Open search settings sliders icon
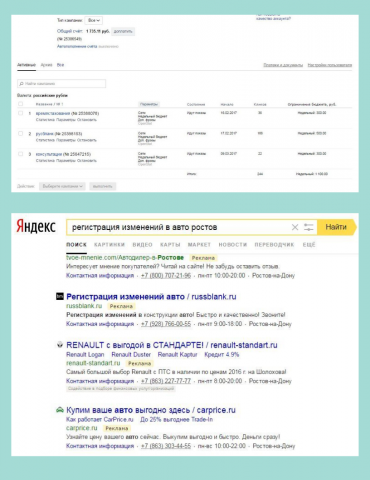 [x=309, y=227]
